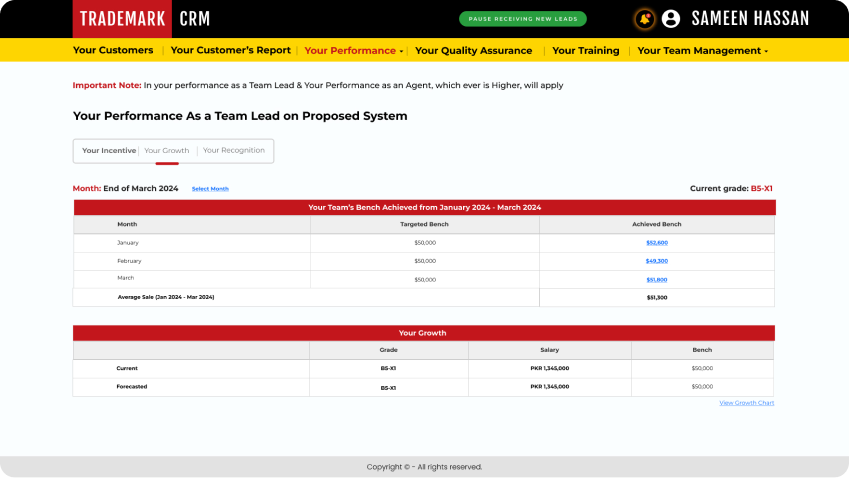The height and width of the screenshot is (478, 849).
Task: Open February achieved bench $49,300 link
Action: click(656, 261)
